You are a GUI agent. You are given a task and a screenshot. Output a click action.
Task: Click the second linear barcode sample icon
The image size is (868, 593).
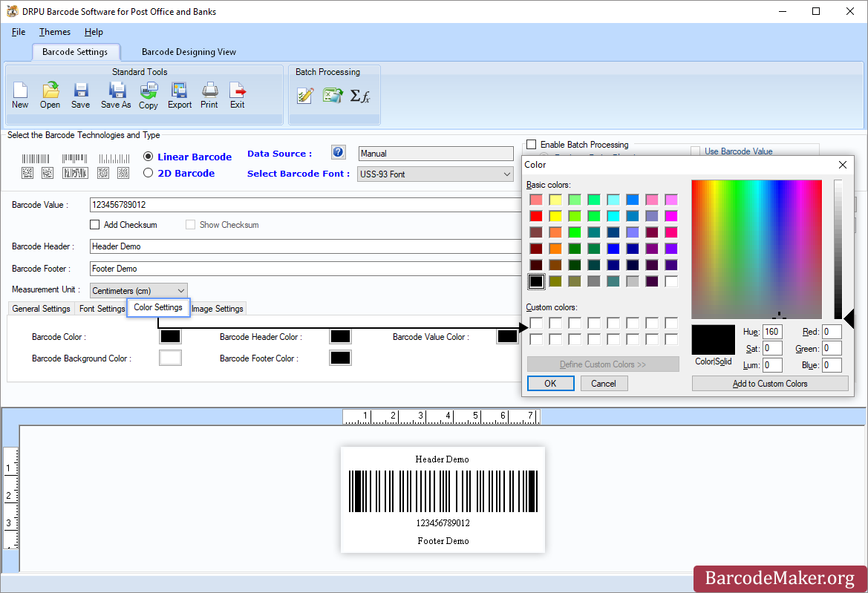74,159
